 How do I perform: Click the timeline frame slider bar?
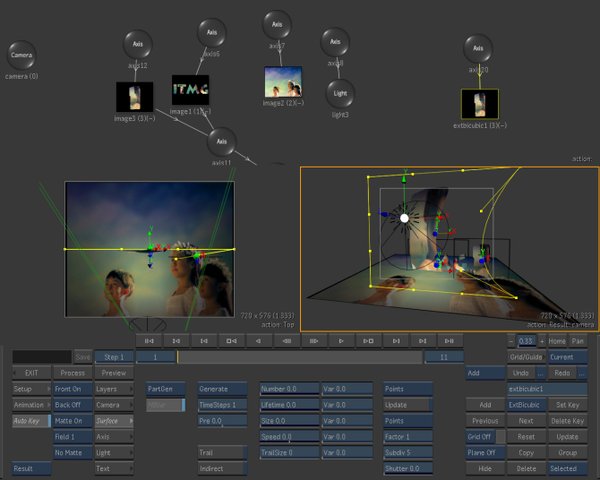point(298,357)
